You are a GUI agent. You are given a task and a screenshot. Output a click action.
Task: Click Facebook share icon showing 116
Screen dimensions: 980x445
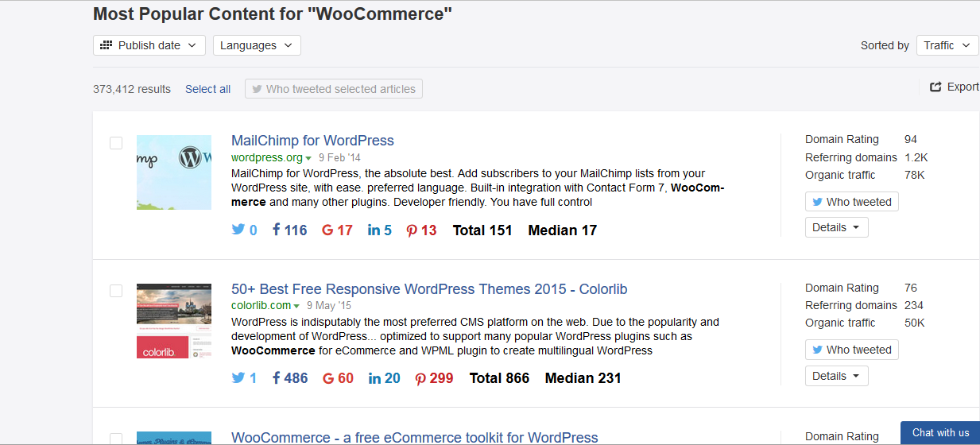tap(276, 230)
